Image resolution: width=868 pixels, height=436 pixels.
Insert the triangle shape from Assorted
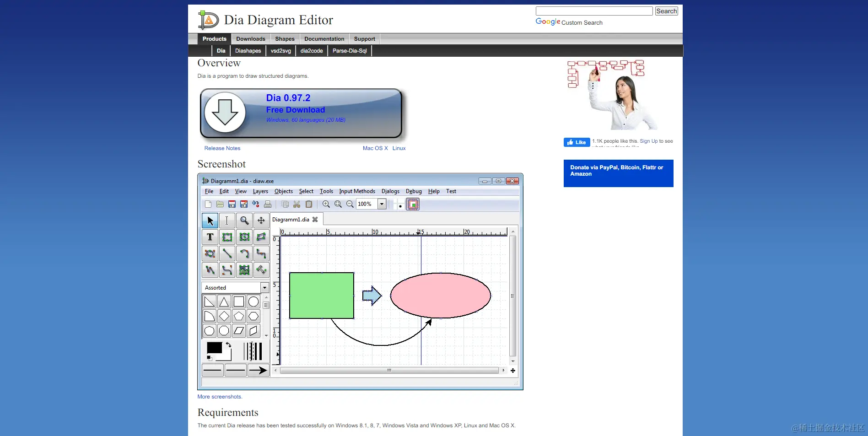(x=224, y=301)
